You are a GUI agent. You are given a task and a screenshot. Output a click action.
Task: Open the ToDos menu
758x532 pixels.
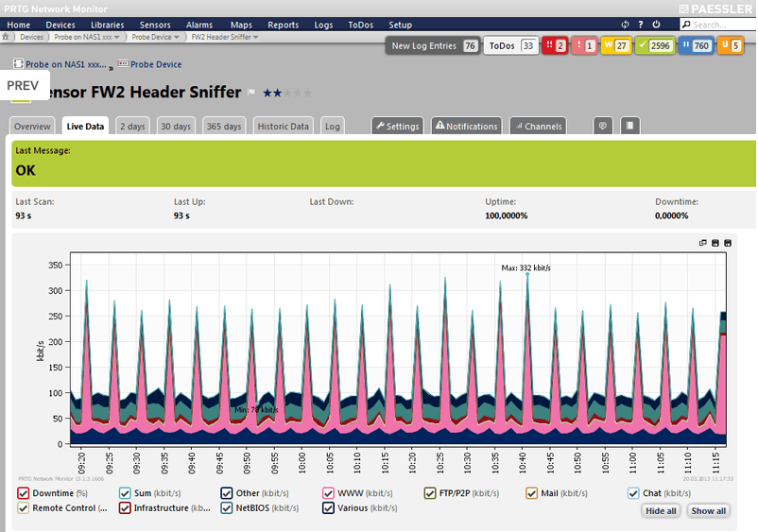coord(361,25)
